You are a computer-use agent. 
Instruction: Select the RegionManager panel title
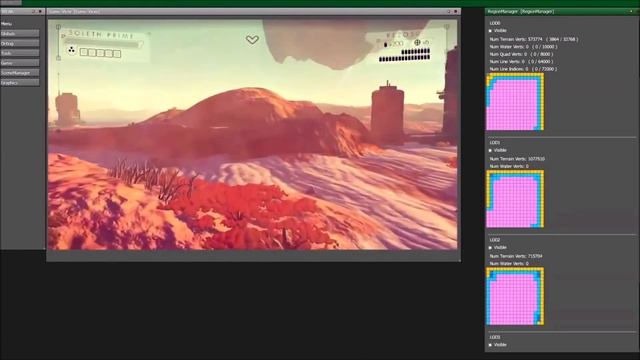520,12
